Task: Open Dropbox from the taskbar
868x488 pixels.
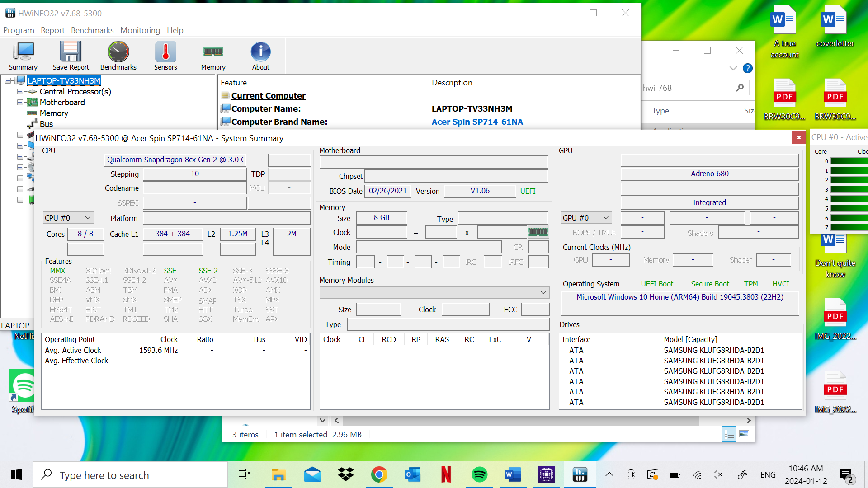Action: tap(346, 474)
